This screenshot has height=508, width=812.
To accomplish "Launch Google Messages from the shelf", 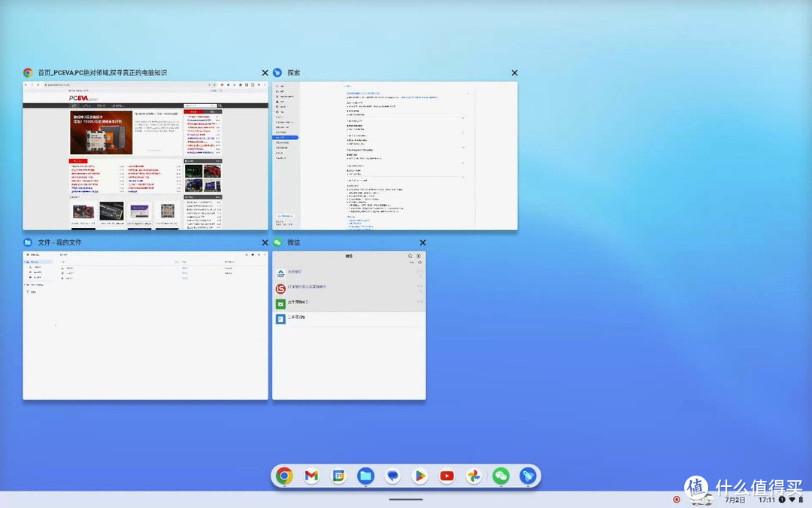I will [392, 476].
